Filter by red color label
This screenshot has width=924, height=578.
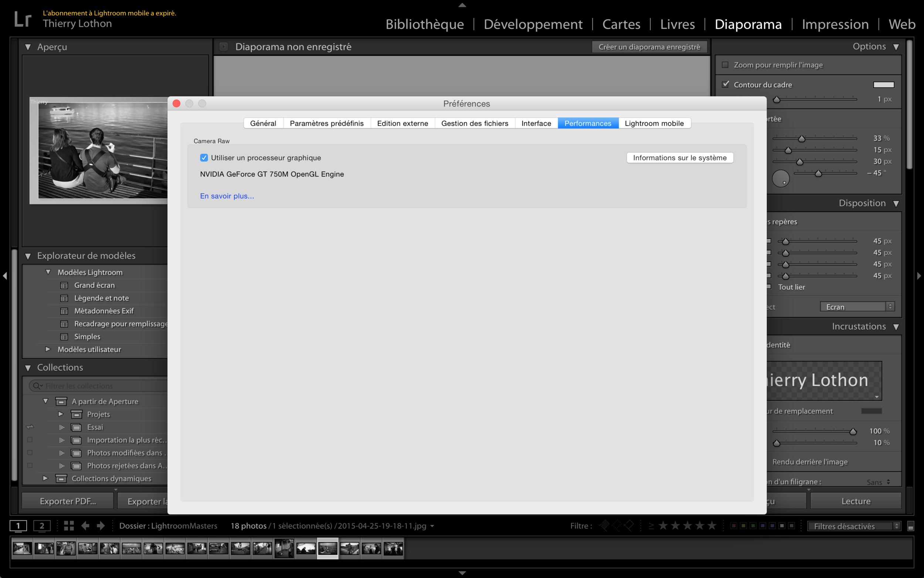(733, 525)
